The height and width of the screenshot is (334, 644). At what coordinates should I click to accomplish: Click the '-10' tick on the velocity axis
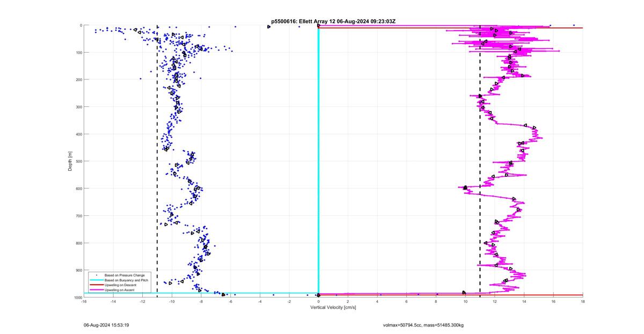click(172, 302)
